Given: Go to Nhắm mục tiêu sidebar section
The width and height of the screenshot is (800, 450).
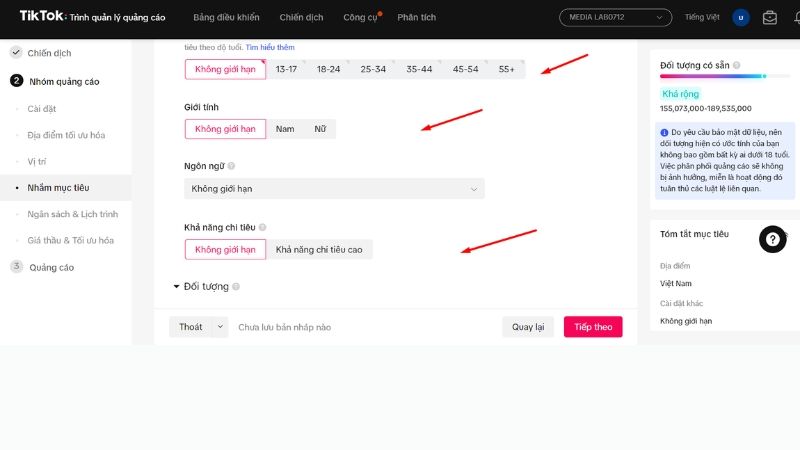Looking at the screenshot, I should point(66,188).
